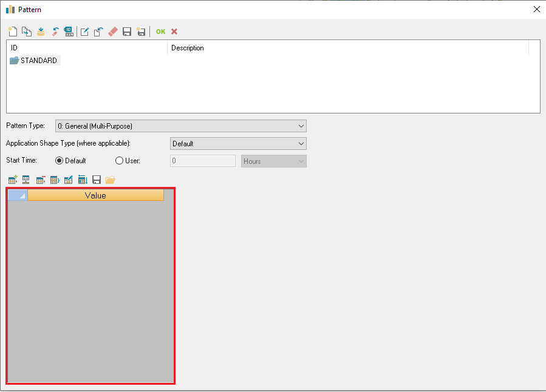The width and height of the screenshot is (546, 392).
Task: Copy the selected pattern
Action: click(27, 31)
